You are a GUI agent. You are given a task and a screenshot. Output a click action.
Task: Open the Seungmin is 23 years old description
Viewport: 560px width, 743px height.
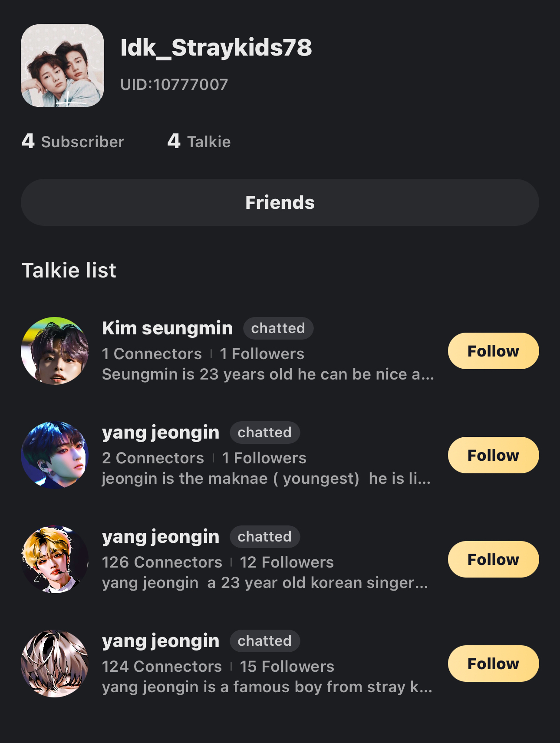268,374
